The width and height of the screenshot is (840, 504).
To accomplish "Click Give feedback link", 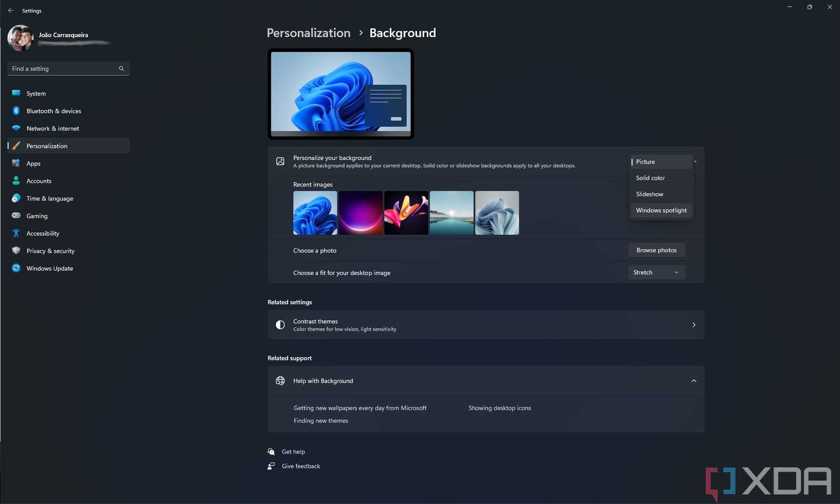I will (301, 466).
